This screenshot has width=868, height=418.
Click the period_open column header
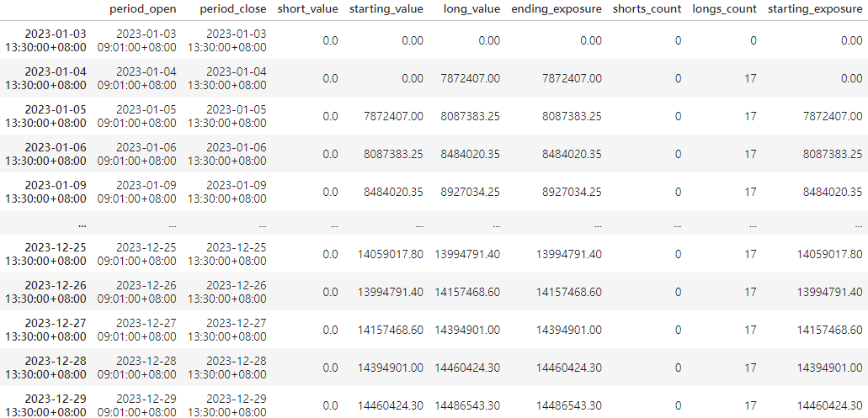pos(143,9)
